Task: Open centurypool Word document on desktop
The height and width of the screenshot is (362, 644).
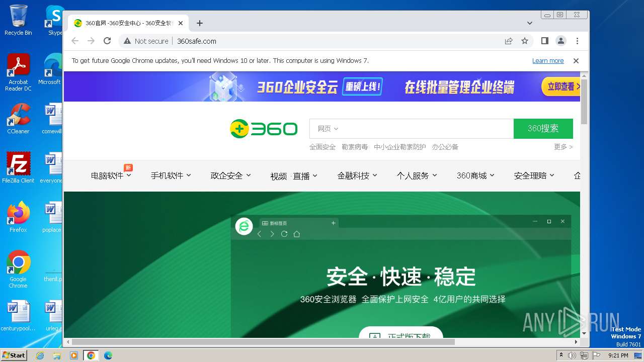Action: click(x=18, y=316)
